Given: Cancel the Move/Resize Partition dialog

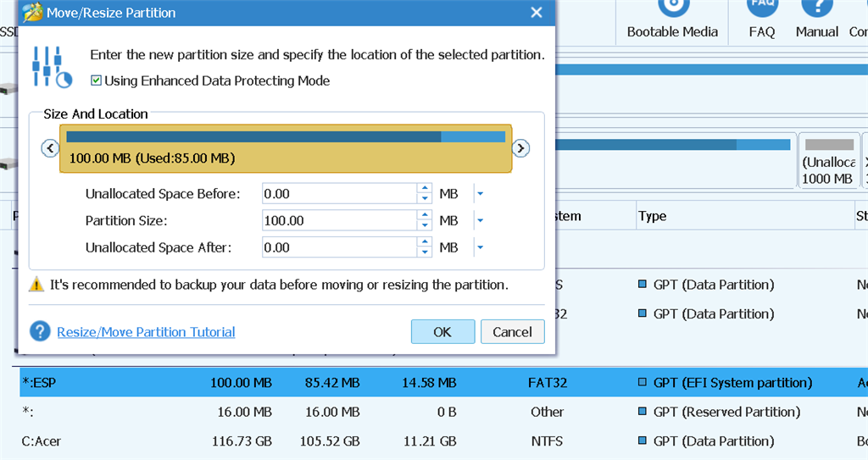Looking at the screenshot, I should tap(512, 331).
